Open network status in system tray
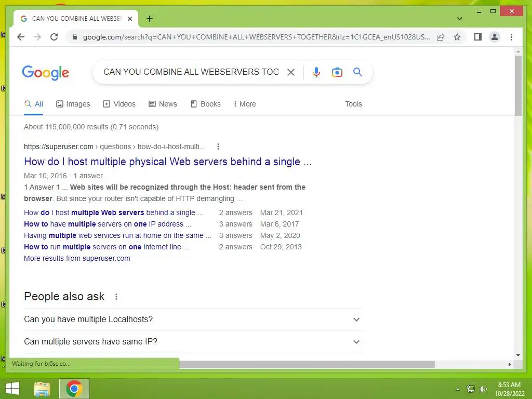Viewport: 532px width, 399px height. (x=470, y=389)
